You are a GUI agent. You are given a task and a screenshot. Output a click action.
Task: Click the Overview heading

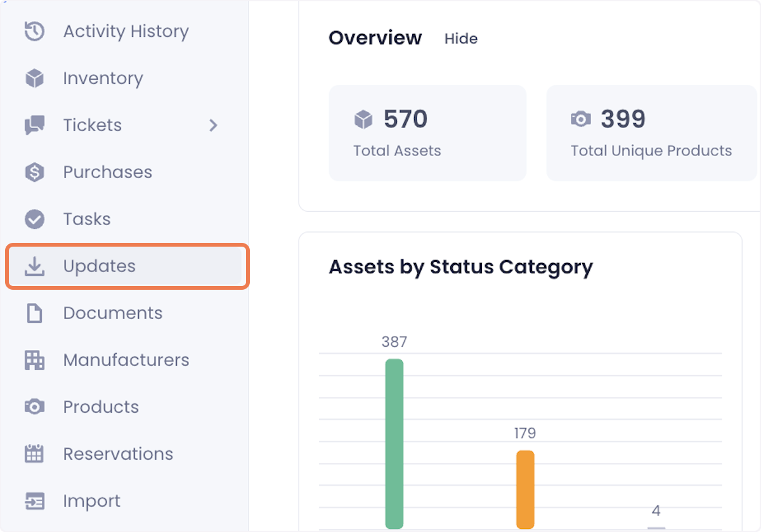click(375, 38)
